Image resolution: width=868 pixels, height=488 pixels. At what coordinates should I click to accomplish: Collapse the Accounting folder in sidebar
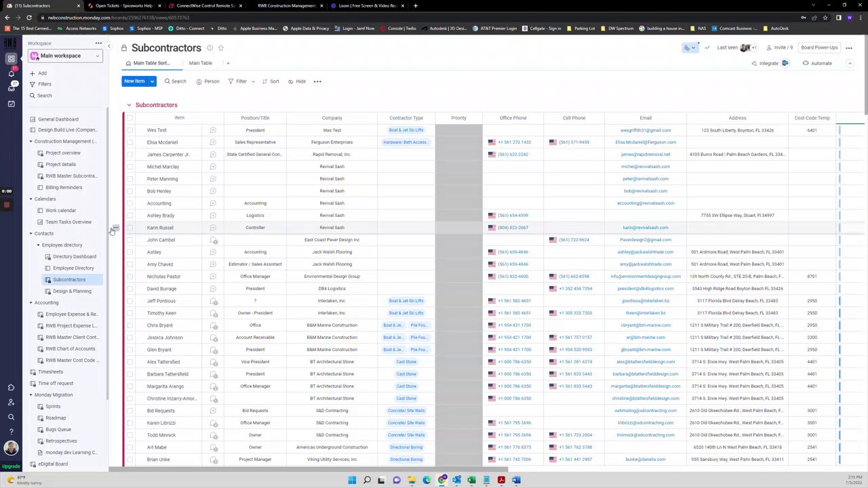[x=31, y=303]
